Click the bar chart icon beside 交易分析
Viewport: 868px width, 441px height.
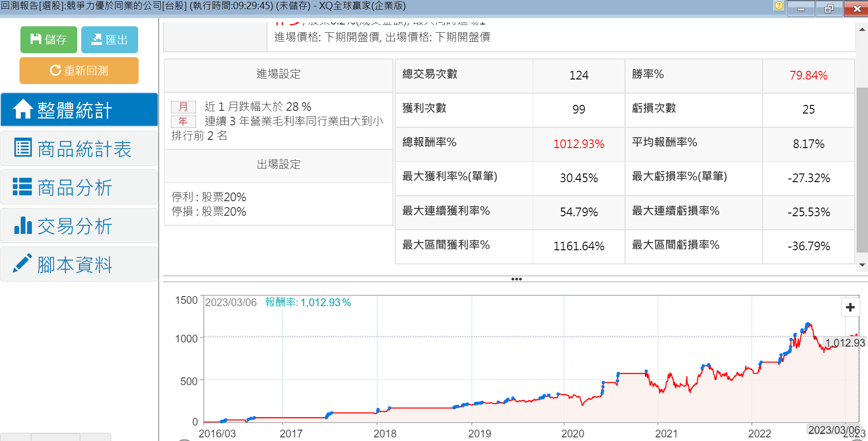[x=23, y=225]
